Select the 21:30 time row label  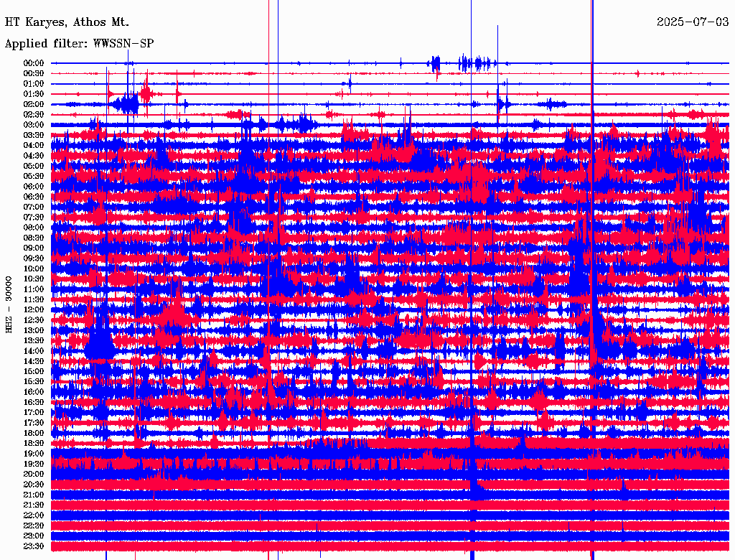pyautogui.click(x=34, y=505)
